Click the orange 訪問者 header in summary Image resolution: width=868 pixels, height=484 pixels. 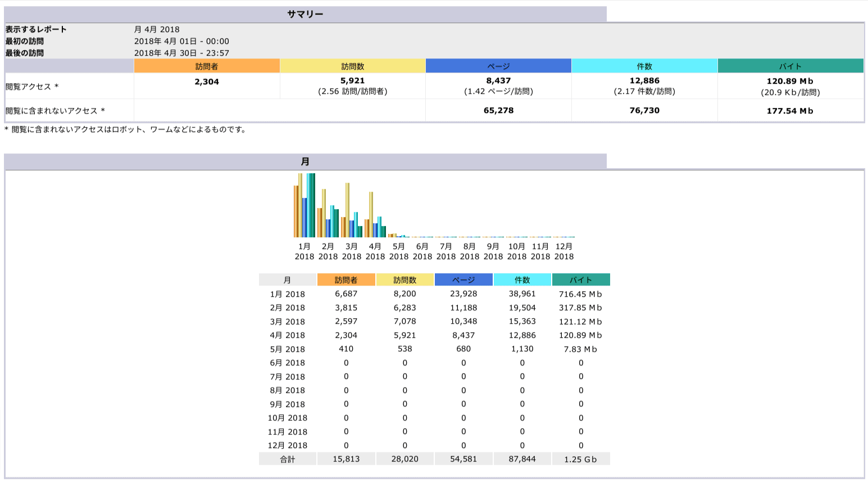[x=207, y=66]
